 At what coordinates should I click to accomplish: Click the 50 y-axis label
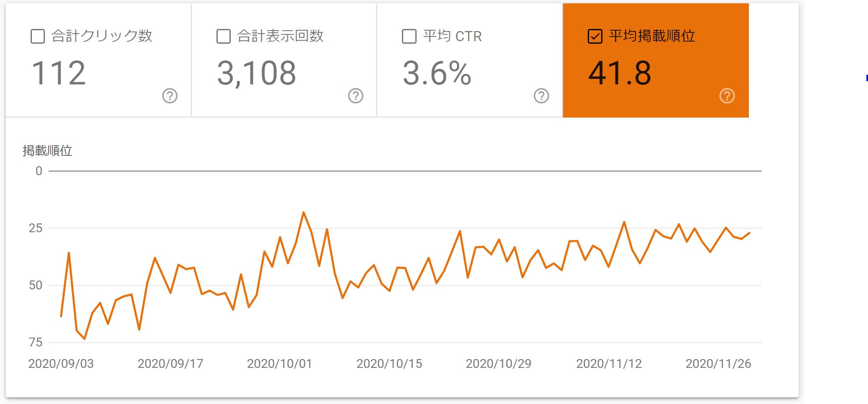click(36, 286)
